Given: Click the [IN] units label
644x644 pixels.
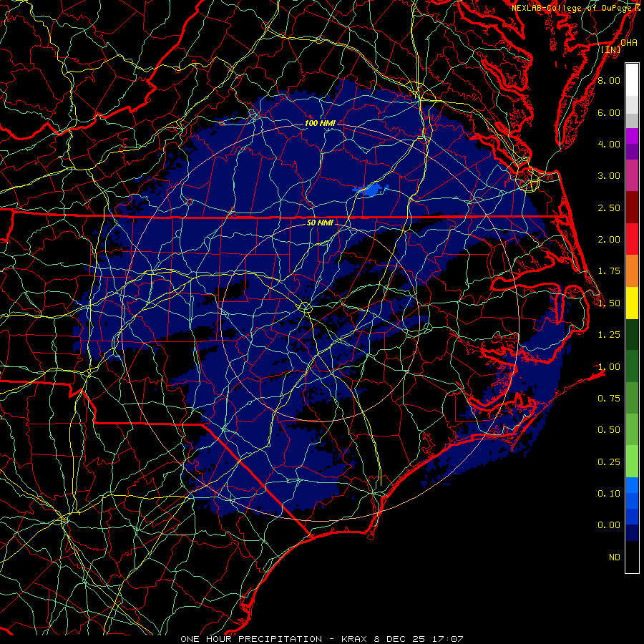Looking at the screenshot, I should pos(611,49).
